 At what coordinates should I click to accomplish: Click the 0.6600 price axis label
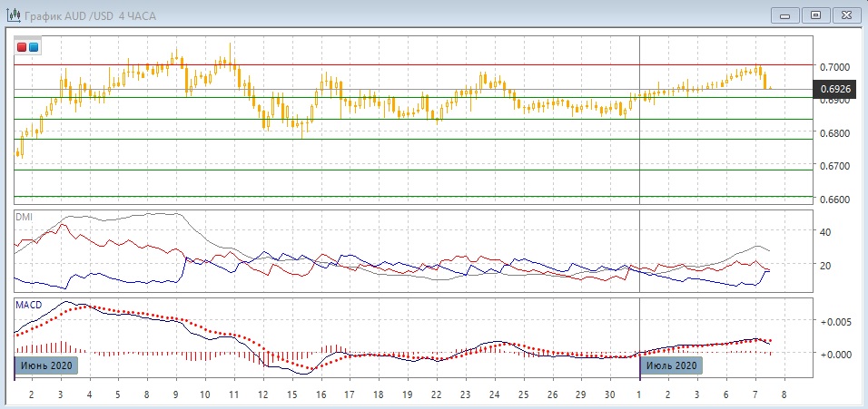click(833, 200)
